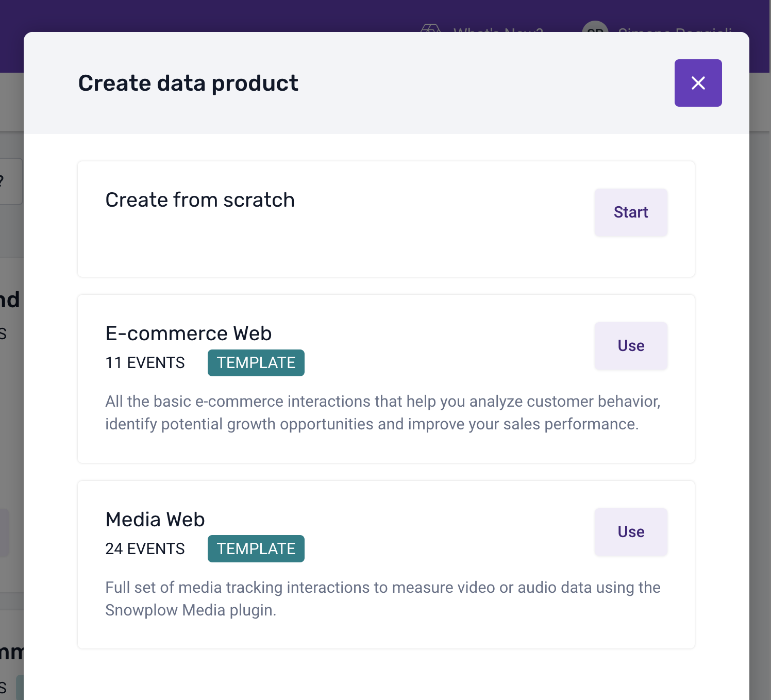Image resolution: width=771 pixels, height=700 pixels.
Task: Click the 'Create data product' heading
Action: click(x=188, y=83)
